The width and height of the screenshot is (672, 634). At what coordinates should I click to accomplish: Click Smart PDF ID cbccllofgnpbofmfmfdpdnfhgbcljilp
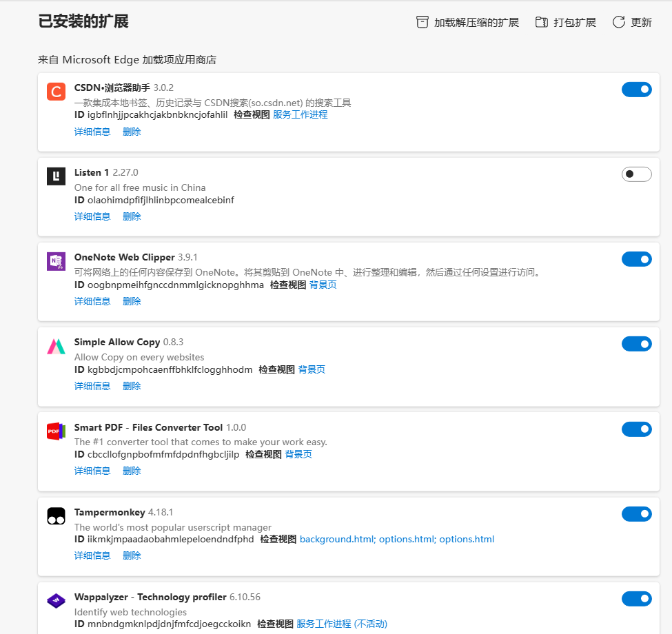pos(163,454)
